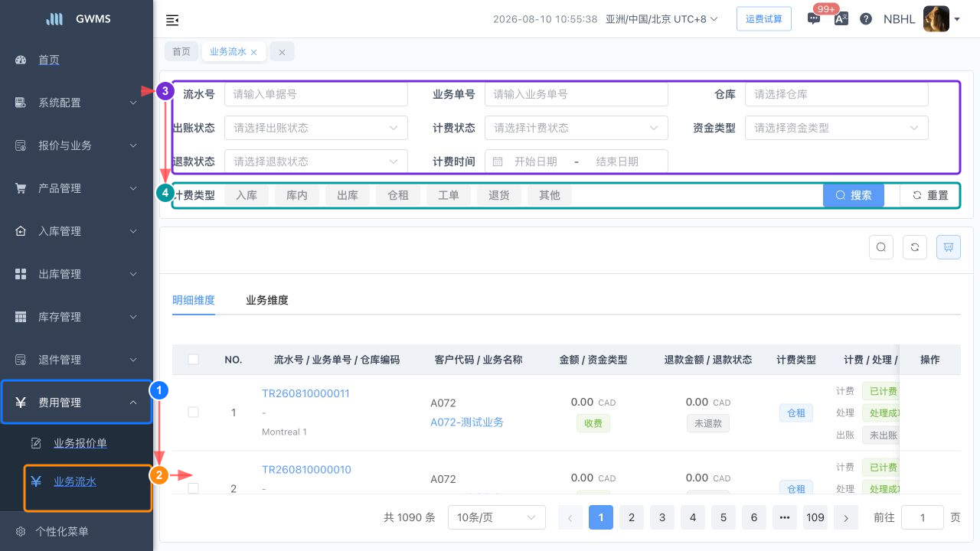
Task: Toggle 库内 billing type filter
Action: tap(297, 195)
